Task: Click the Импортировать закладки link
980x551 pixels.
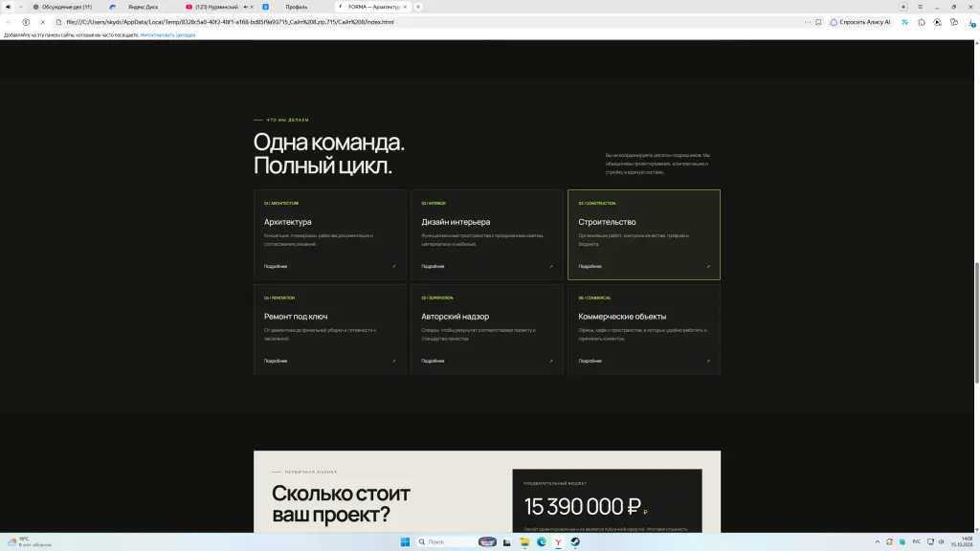Action: [167, 35]
